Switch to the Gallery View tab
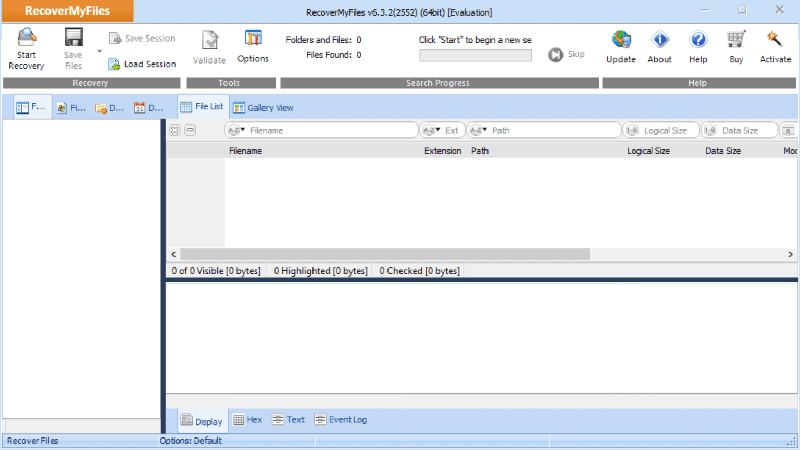Viewport: 800px width, 450px height. [263, 108]
